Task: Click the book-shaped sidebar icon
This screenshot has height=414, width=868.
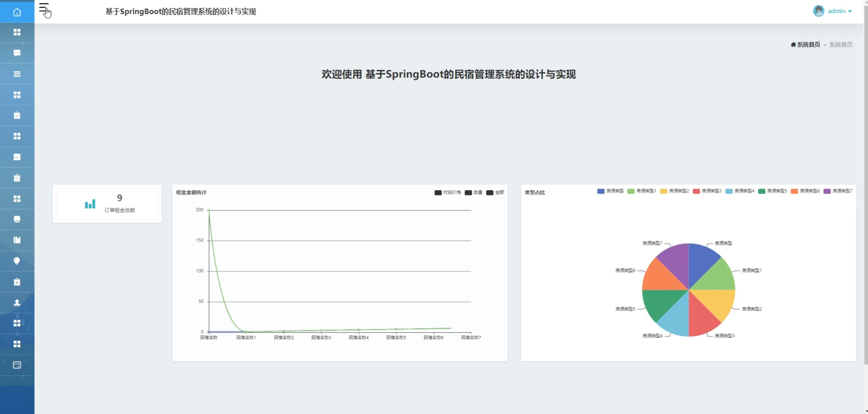Action: click(x=17, y=240)
